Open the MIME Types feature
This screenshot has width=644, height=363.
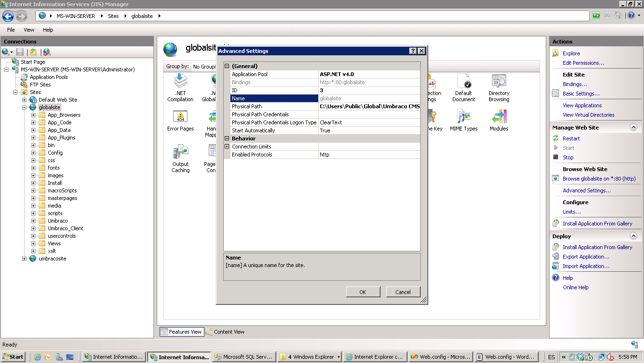pos(464,121)
